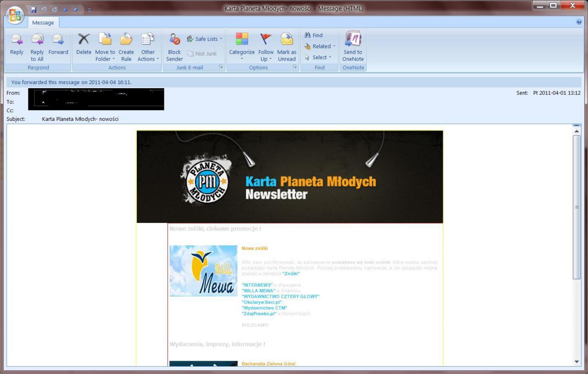The width and height of the screenshot is (588, 374).
Task: Save the message from quick access toolbar
Action: (x=34, y=10)
